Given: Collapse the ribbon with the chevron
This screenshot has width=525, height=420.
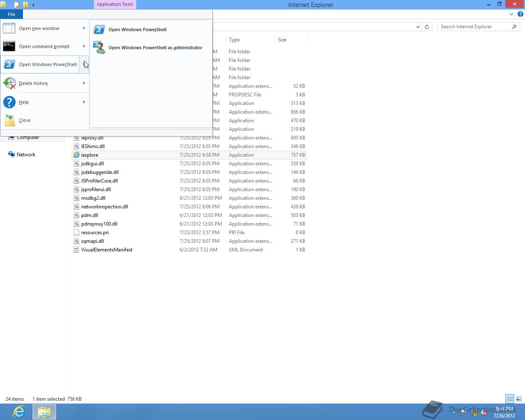Looking at the screenshot, I should 511,14.
